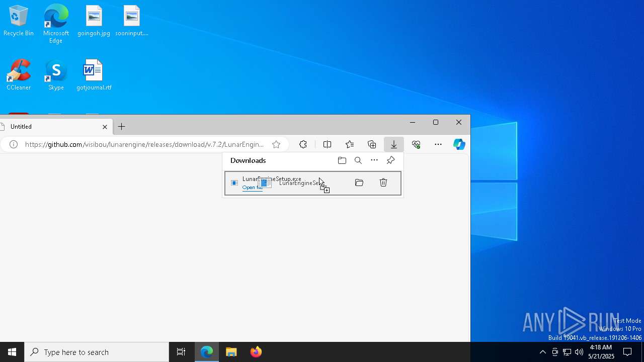
Task: Select the Skype desktop shortcut
Action: coord(56,75)
